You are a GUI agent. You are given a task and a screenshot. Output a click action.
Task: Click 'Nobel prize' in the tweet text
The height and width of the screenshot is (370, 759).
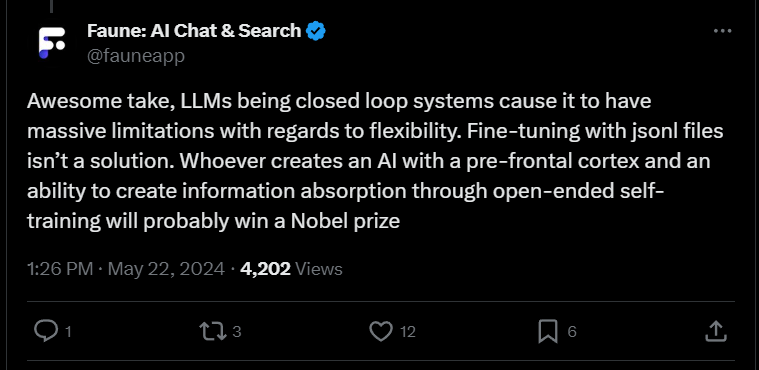pyautogui.click(x=346, y=221)
